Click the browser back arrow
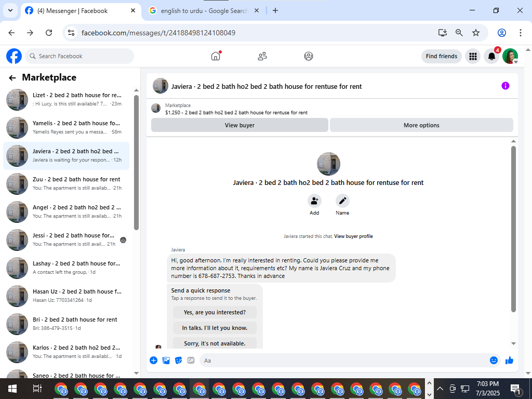 tap(11, 33)
